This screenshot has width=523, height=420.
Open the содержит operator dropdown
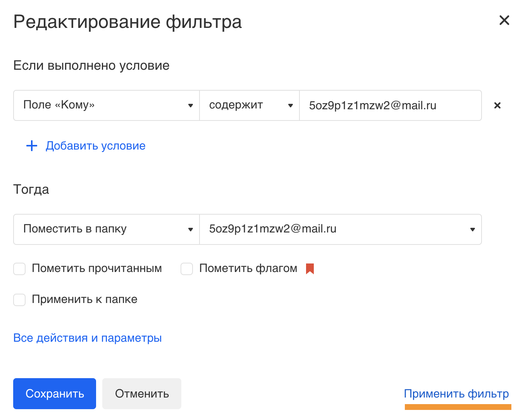[249, 105]
